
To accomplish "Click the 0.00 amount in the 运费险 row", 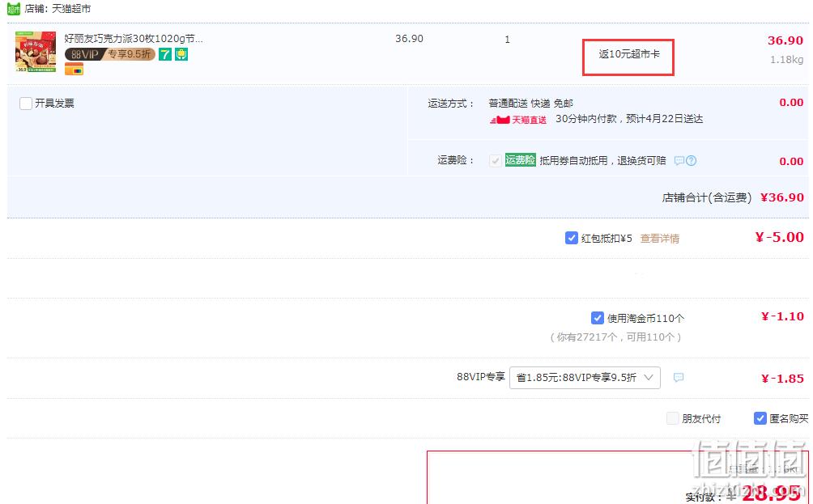I will click(x=791, y=162).
